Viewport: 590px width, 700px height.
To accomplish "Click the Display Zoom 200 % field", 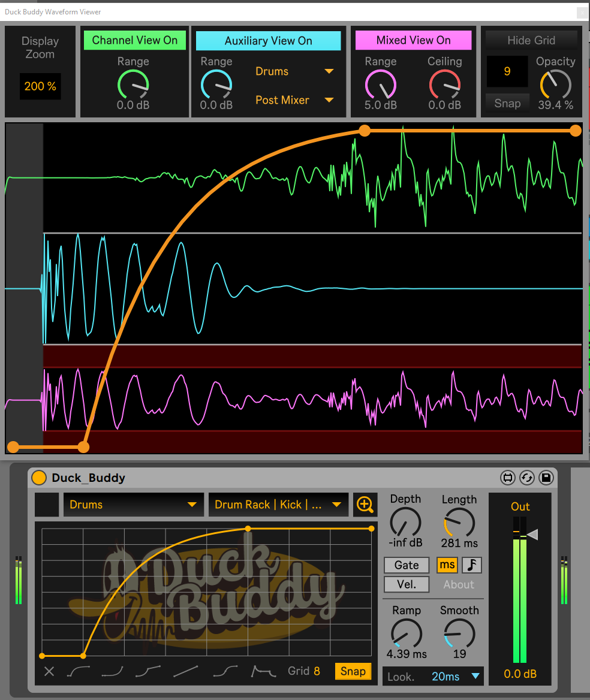I will [x=40, y=86].
